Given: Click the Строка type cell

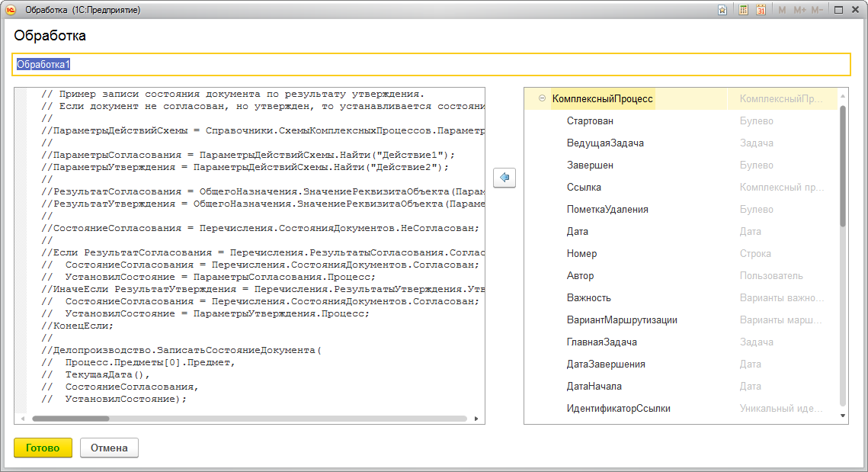Looking at the screenshot, I should 755,254.
